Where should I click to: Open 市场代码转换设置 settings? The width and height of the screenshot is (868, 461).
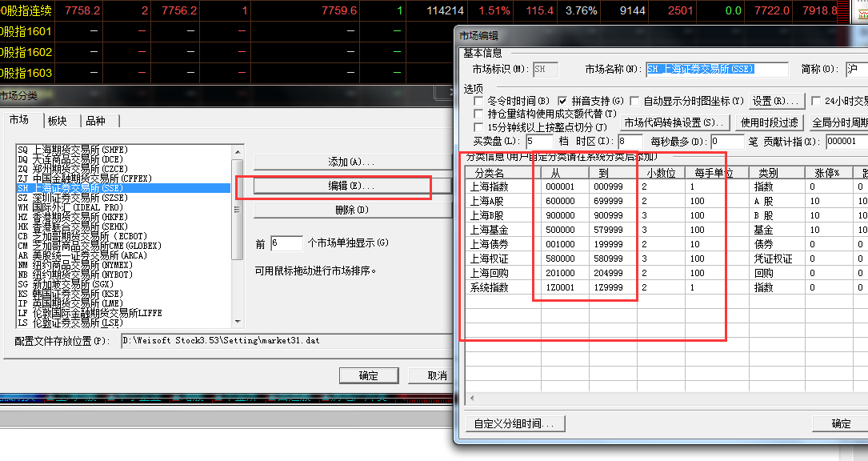(x=675, y=122)
